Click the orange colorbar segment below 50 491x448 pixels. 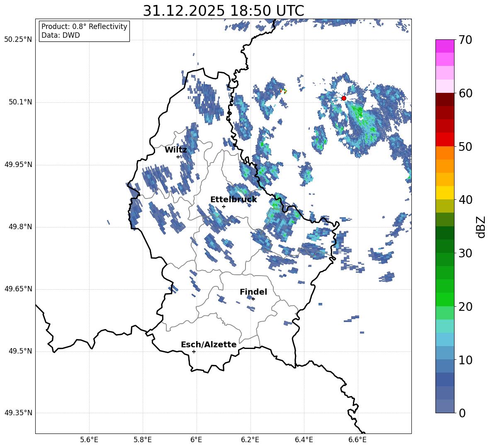[x=445, y=153]
